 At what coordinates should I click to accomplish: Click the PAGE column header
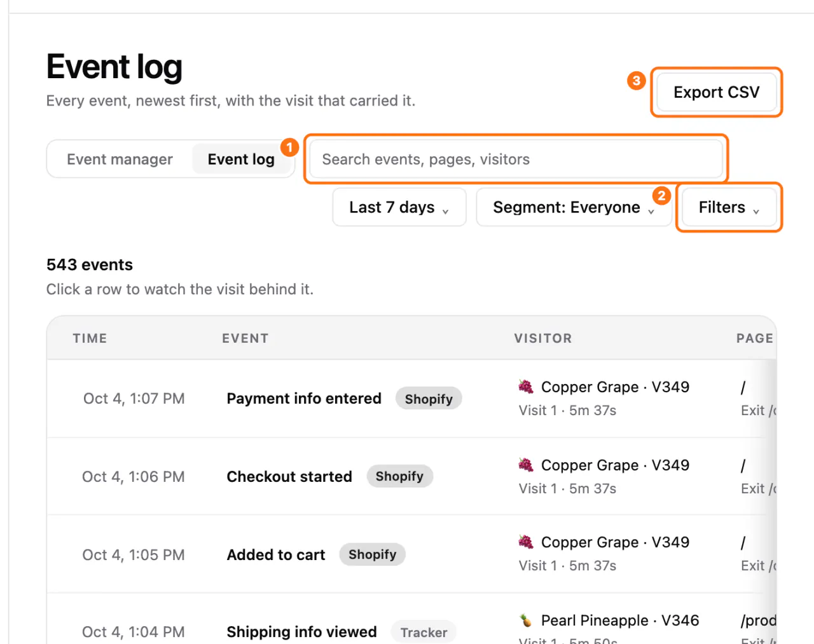[x=755, y=338]
